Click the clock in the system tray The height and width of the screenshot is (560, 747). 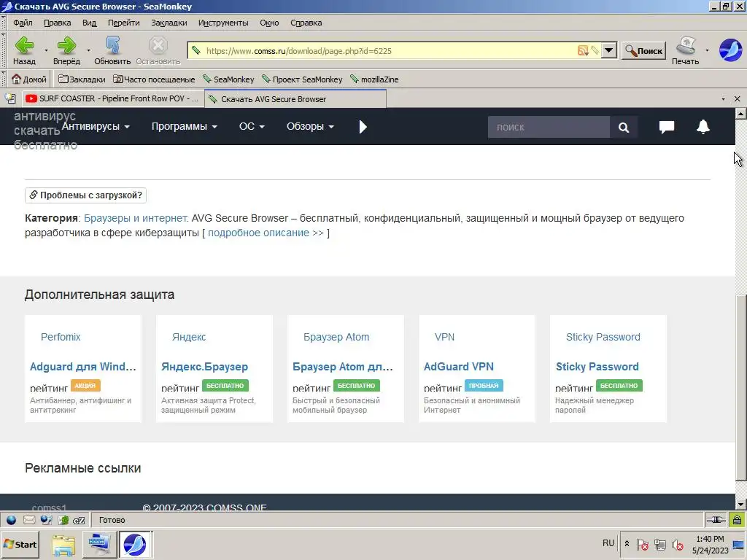pyautogui.click(x=710, y=545)
